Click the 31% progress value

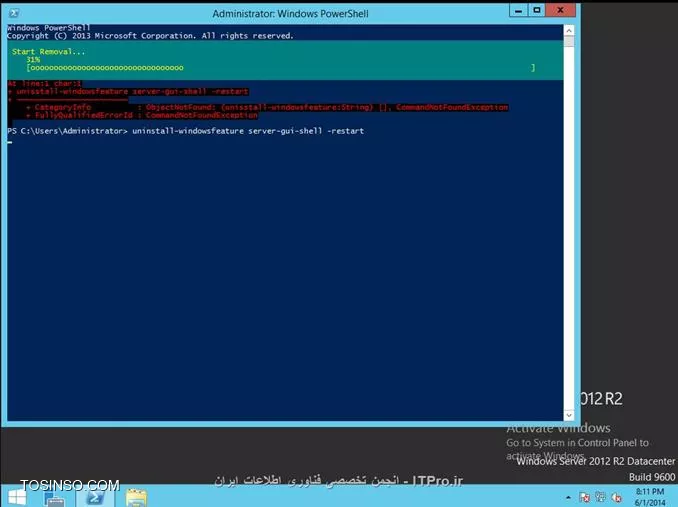33,60
